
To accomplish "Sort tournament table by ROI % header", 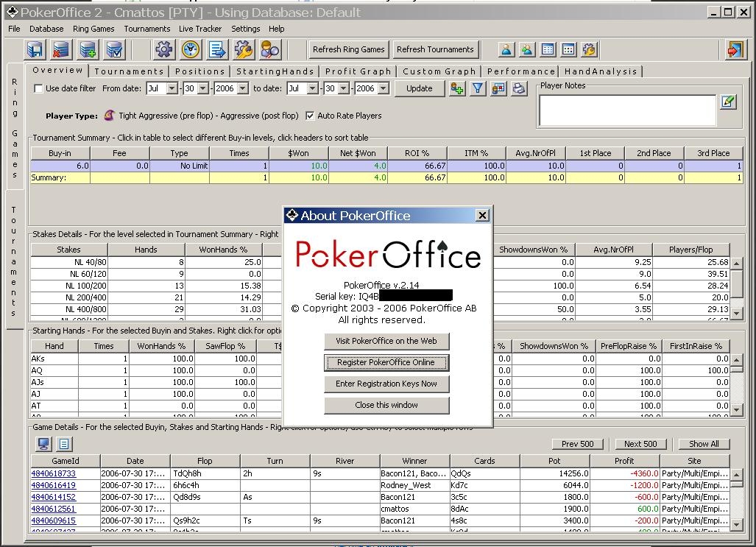I will (417, 153).
